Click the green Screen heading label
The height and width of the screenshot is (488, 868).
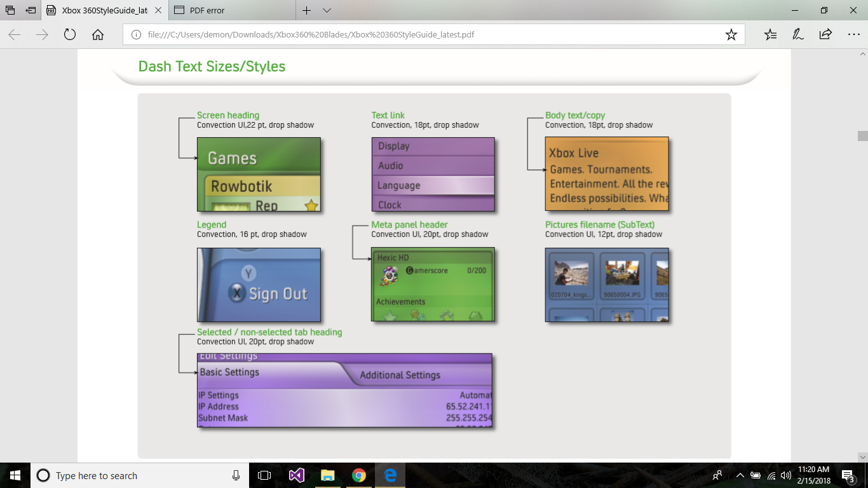(x=228, y=115)
